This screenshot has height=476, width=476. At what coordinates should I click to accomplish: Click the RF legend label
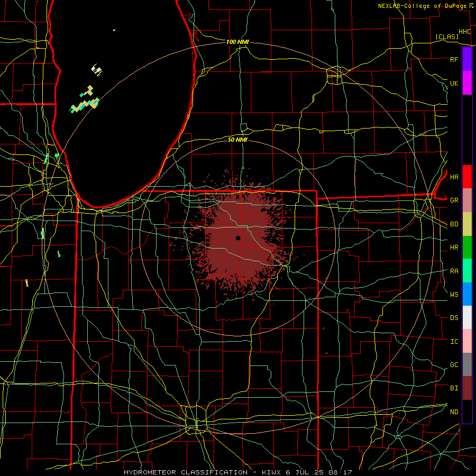pyautogui.click(x=454, y=59)
